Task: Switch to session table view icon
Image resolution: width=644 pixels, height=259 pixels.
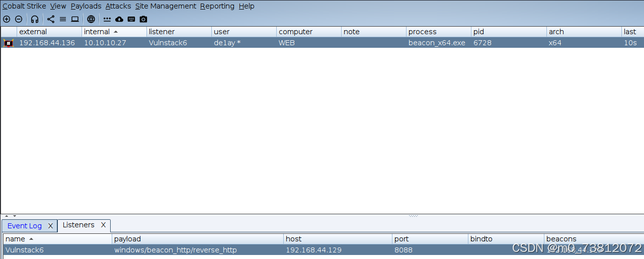Action: [63, 19]
